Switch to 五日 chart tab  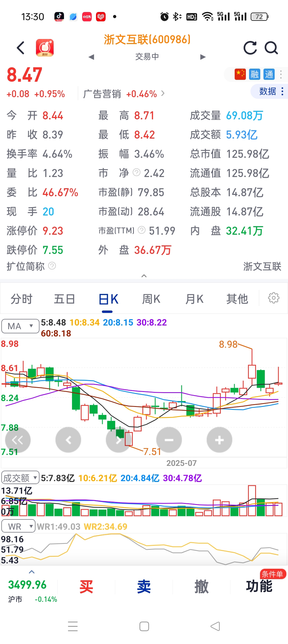pos(64,299)
